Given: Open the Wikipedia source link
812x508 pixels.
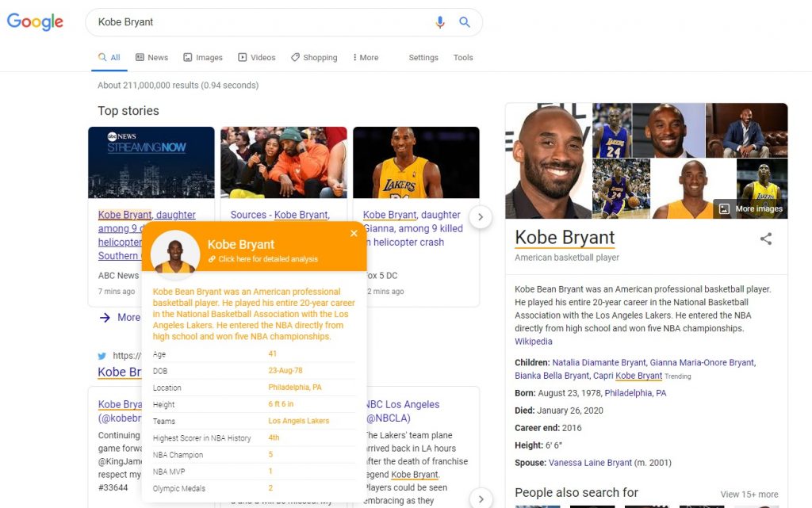Looking at the screenshot, I should [x=534, y=342].
